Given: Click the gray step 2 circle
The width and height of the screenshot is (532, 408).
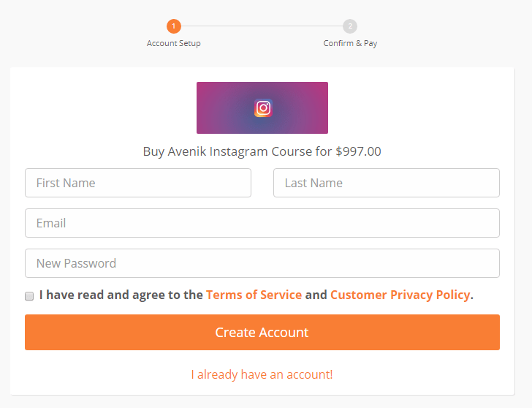Looking at the screenshot, I should [x=350, y=26].
